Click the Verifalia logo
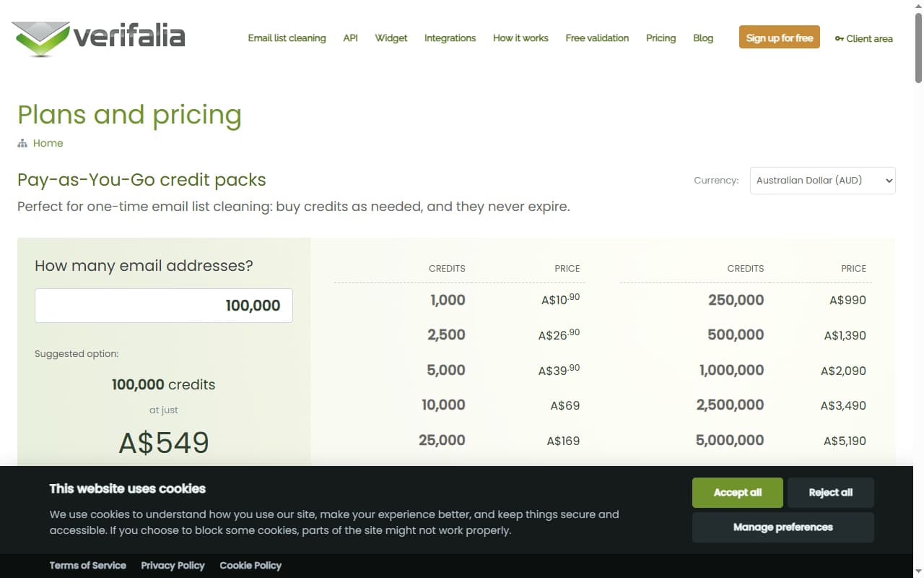Screen dimensions: 924x578 tap(99, 38)
